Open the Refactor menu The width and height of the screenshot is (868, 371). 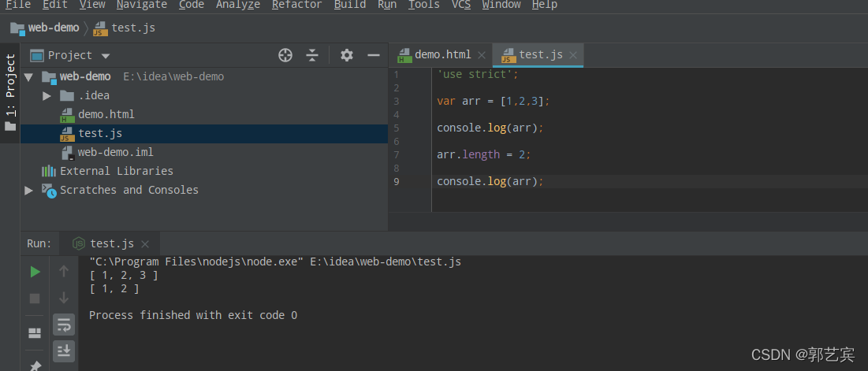[x=296, y=5]
